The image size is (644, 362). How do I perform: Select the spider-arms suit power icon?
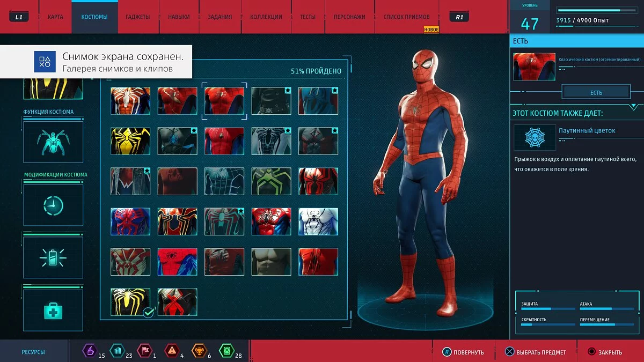coord(53,142)
